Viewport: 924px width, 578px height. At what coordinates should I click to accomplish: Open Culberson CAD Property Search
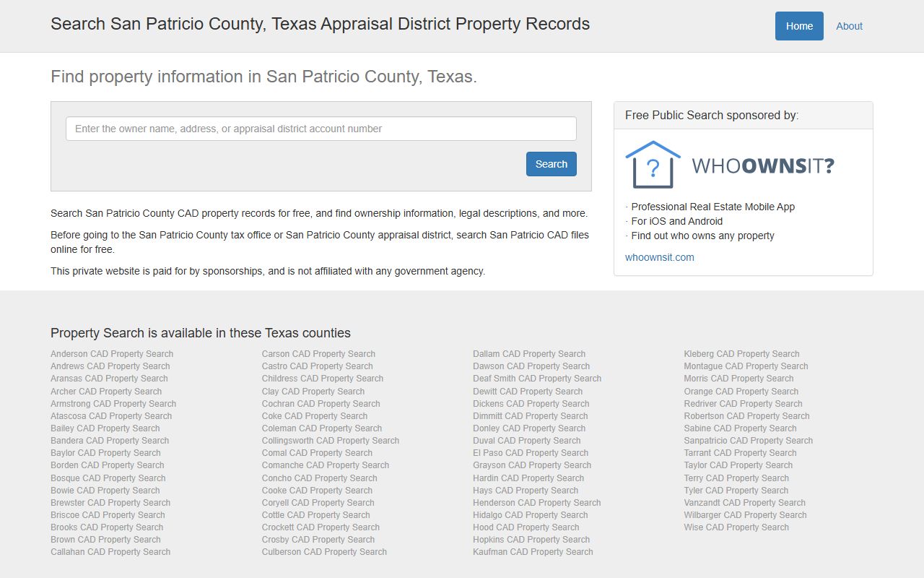click(x=324, y=552)
